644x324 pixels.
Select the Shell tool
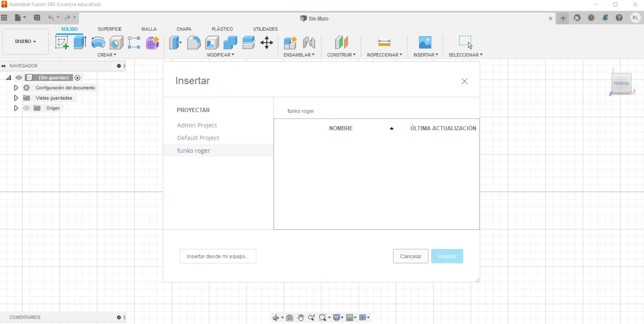point(212,43)
